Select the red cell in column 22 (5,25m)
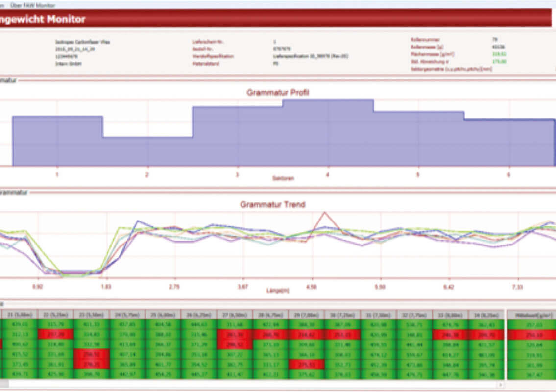The image size is (556, 392). point(55,334)
